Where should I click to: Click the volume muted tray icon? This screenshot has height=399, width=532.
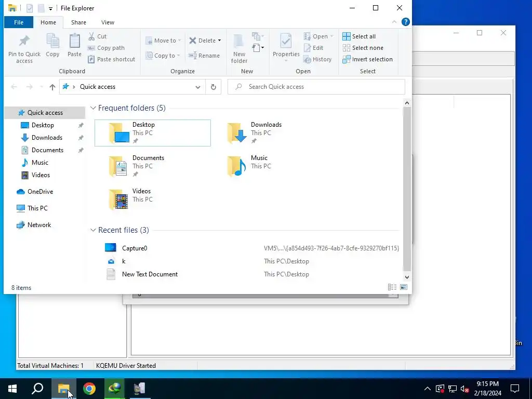pos(465,389)
